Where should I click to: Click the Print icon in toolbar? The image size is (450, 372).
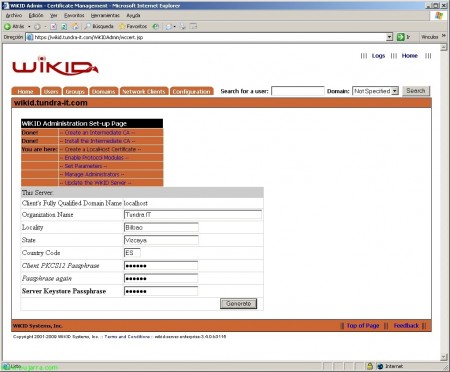click(183, 26)
